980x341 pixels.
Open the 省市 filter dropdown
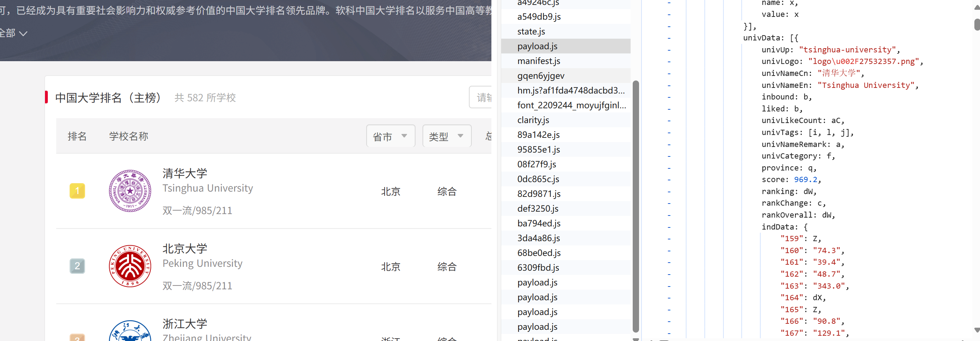[390, 136]
